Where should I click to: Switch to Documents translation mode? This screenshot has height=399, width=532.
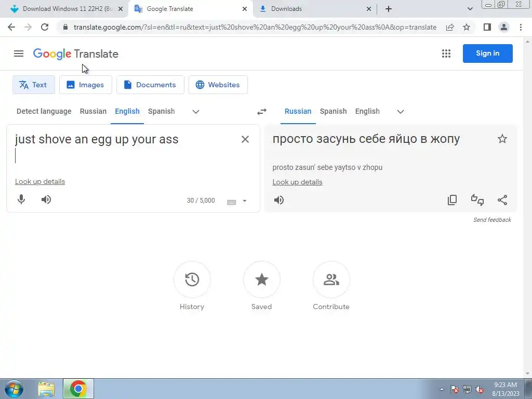pos(150,85)
